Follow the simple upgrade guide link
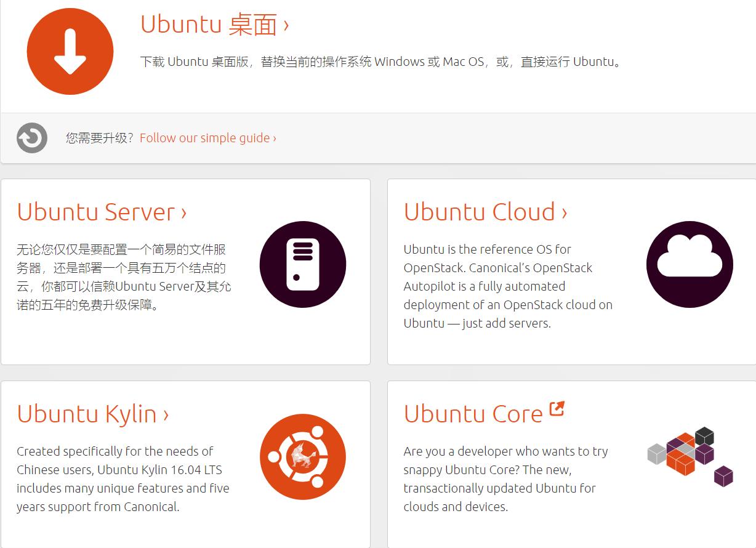 (207, 138)
